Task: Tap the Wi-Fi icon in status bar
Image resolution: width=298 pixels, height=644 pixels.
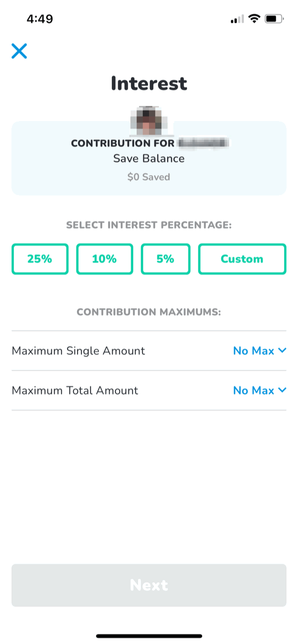Action: (x=254, y=19)
